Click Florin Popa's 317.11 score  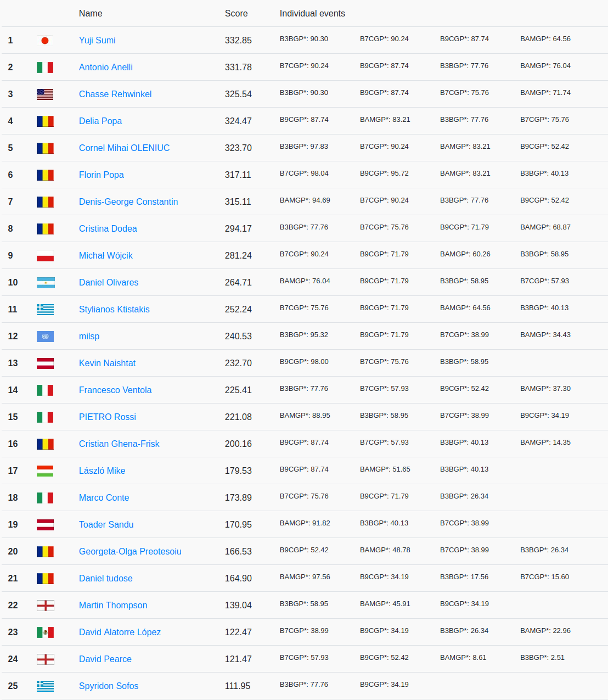[x=238, y=175]
